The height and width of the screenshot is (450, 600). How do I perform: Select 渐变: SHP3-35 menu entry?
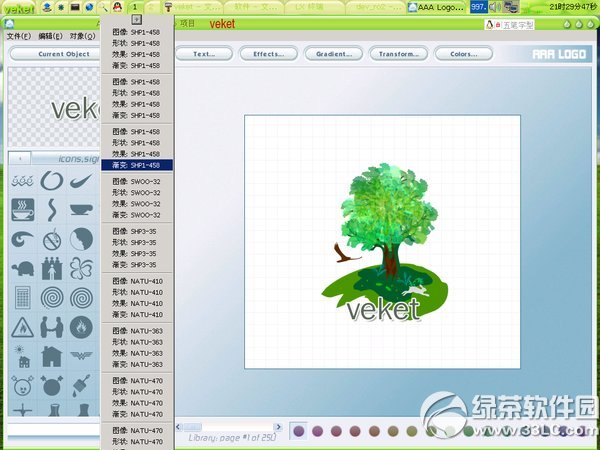click(137, 264)
